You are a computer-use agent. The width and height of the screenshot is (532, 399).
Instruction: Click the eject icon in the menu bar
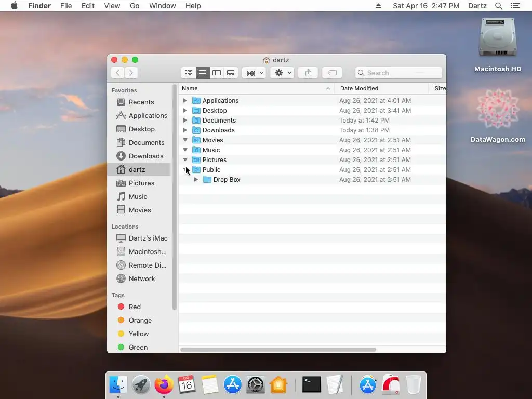tap(378, 6)
